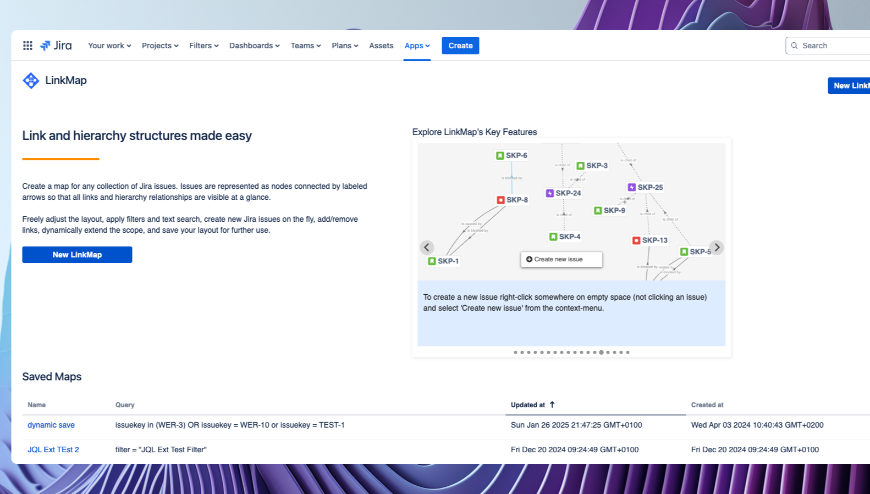The width and height of the screenshot is (870, 494).
Task: Click the plus icon in Create new issue
Action: tap(529, 259)
